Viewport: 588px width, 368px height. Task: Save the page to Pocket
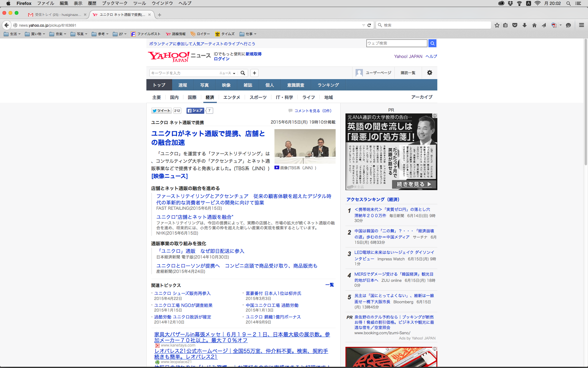(x=515, y=25)
